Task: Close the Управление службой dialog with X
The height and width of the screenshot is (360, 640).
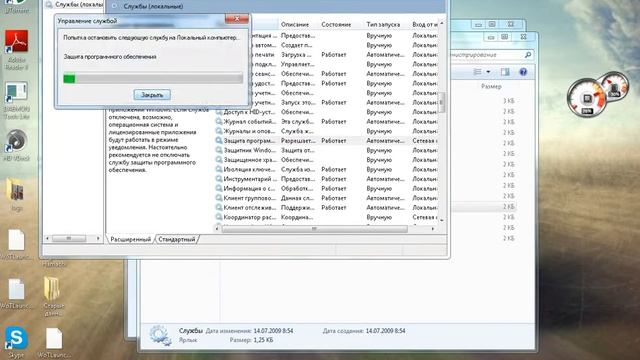Action: coord(236,19)
